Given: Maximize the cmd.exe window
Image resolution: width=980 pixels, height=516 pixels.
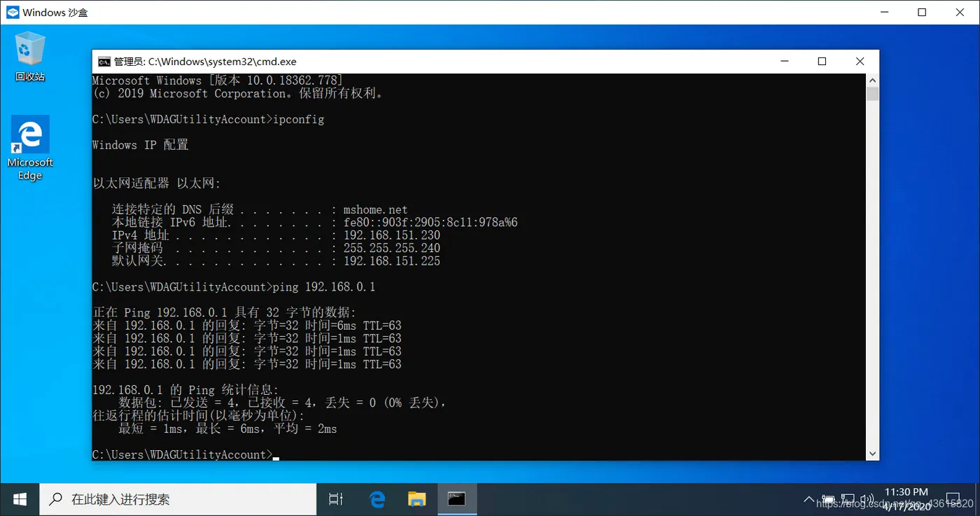Looking at the screenshot, I should pos(822,62).
